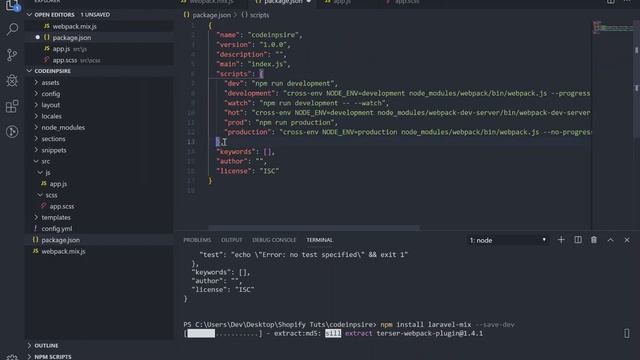The width and height of the screenshot is (640, 360).
Task: Maximize the panel with the up chevron
Action: pyautogui.click(x=610, y=240)
